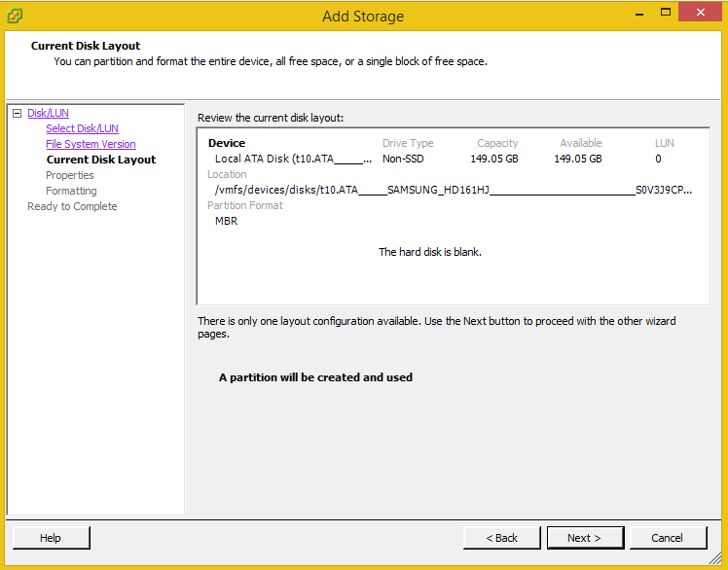Go to Select Disk/LUN step
Viewport: 728px width, 570px height.
[82, 128]
